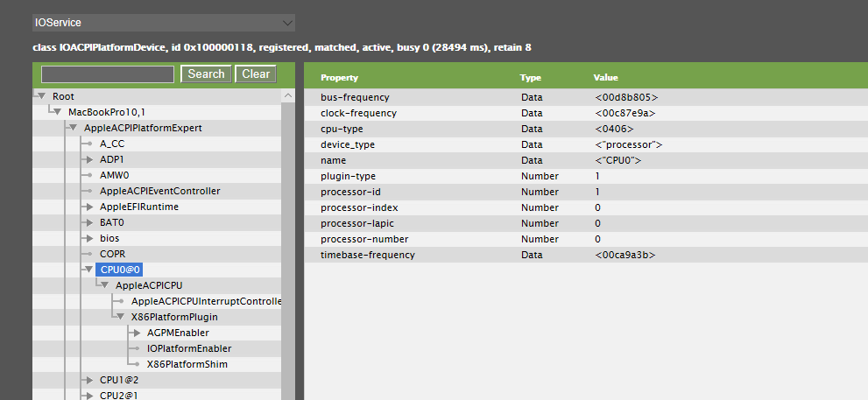Image resolution: width=868 pixels, height=400 pixels.
Task: Select the name property row
Action: pos(586,160)
